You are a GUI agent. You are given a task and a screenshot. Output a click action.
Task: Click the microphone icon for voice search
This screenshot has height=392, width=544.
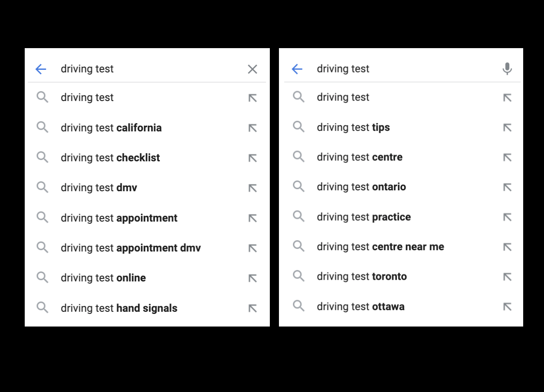point(507,69)
